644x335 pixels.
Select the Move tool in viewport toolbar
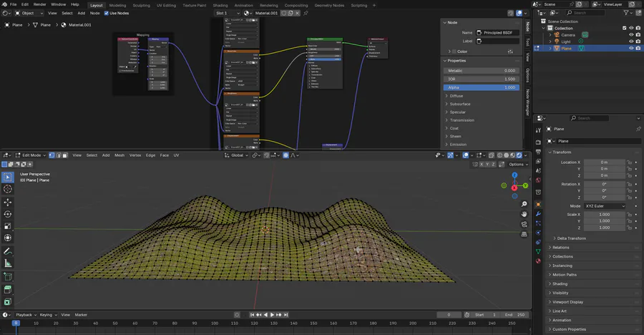coord(8,203)
